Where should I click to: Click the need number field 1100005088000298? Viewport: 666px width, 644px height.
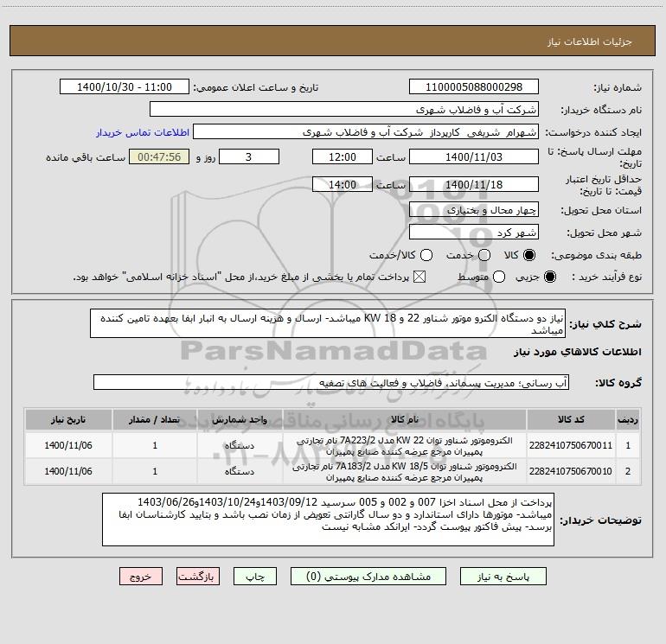coord(474,87)
